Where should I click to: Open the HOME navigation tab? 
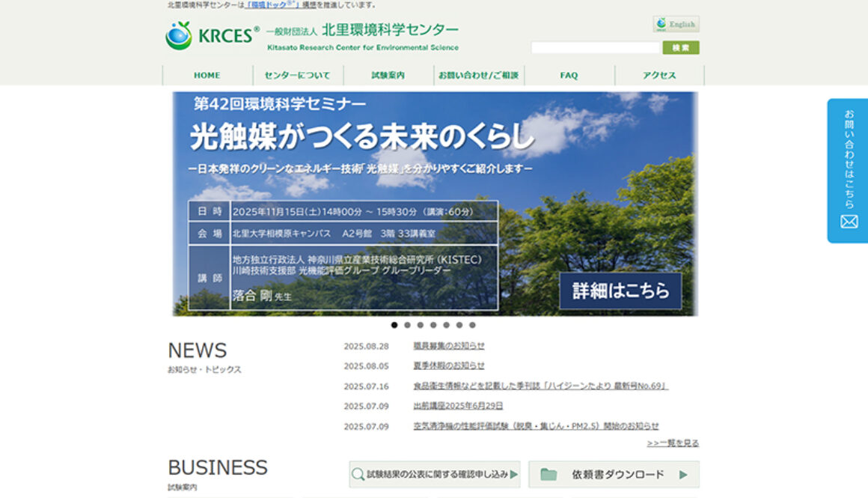tap(207, 76)
